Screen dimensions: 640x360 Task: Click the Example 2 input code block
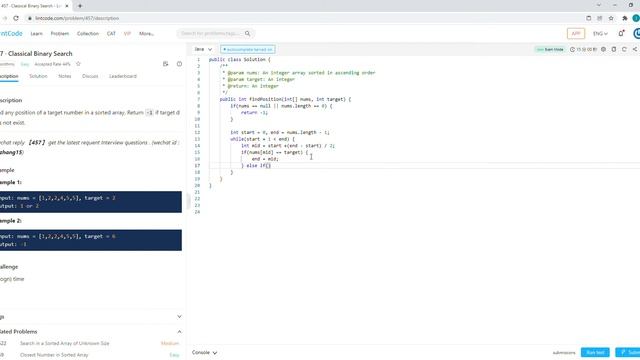pos(91,240)
